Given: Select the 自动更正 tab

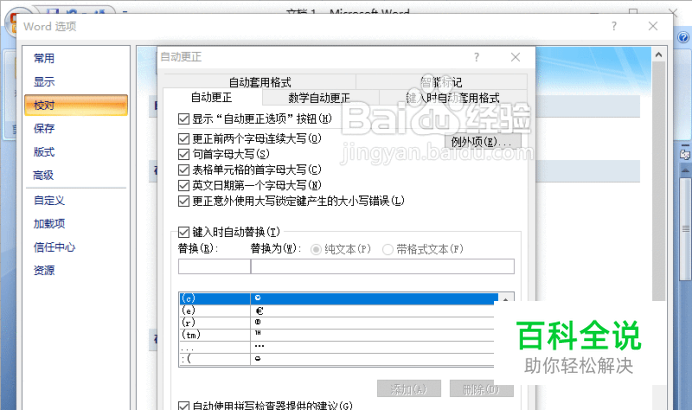Looking at the screenshot, I should click(212, 97).
